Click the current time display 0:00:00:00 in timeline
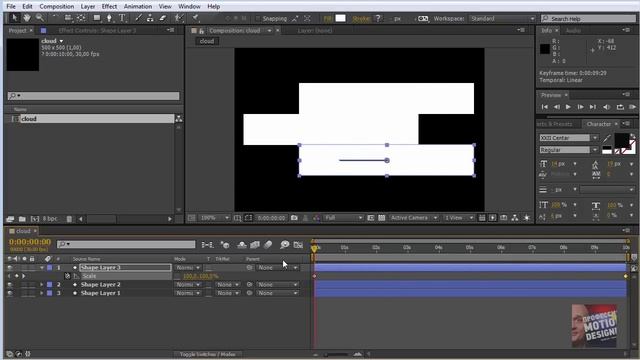This screenshot has height=360, width=640. pos(30,242)
